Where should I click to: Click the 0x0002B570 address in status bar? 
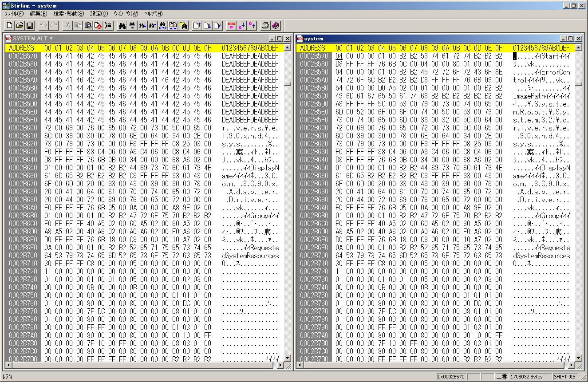click(x=452, y=377)
